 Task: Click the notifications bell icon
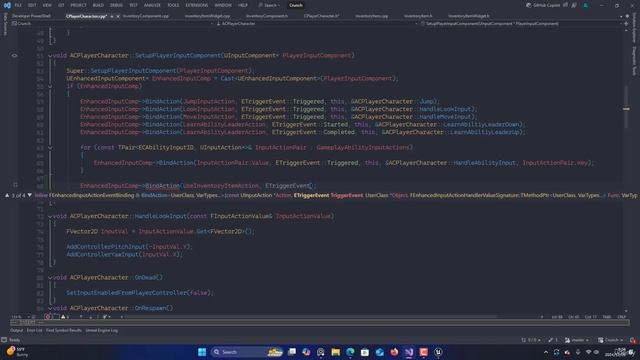pyautogui.click(x=632, y=340)
